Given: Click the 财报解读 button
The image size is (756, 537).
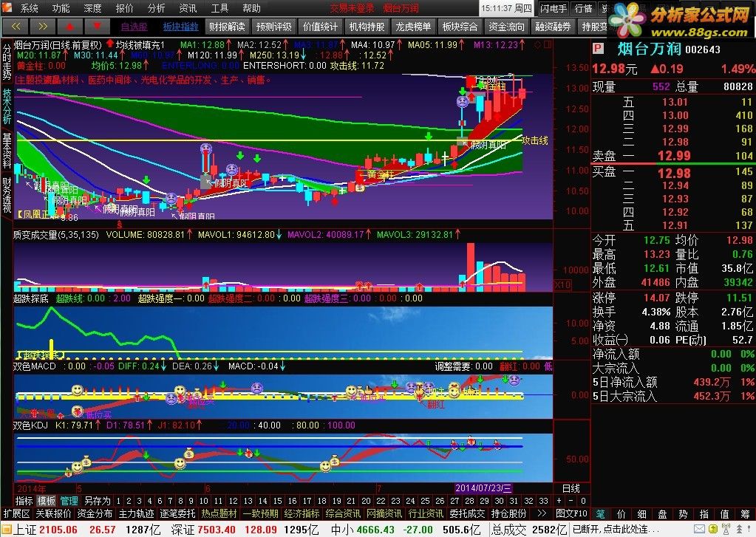Looking at the screenshot, I should 227,27.
